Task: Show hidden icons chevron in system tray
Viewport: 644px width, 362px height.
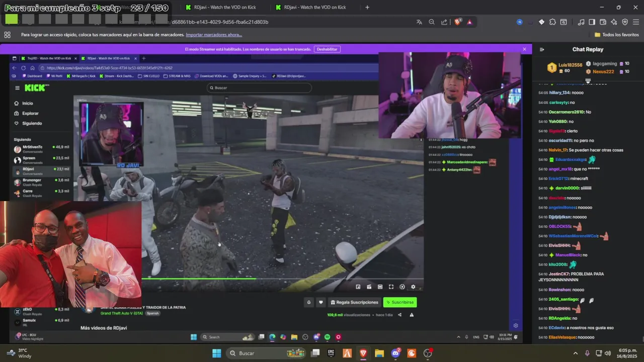Action: [x=576, y=353]
